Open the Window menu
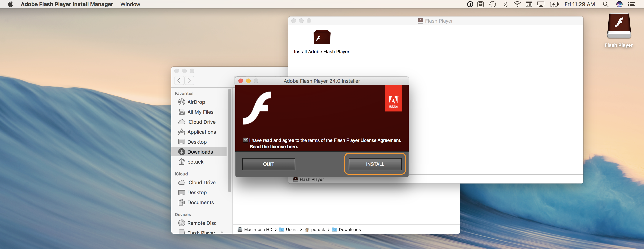 130,4
